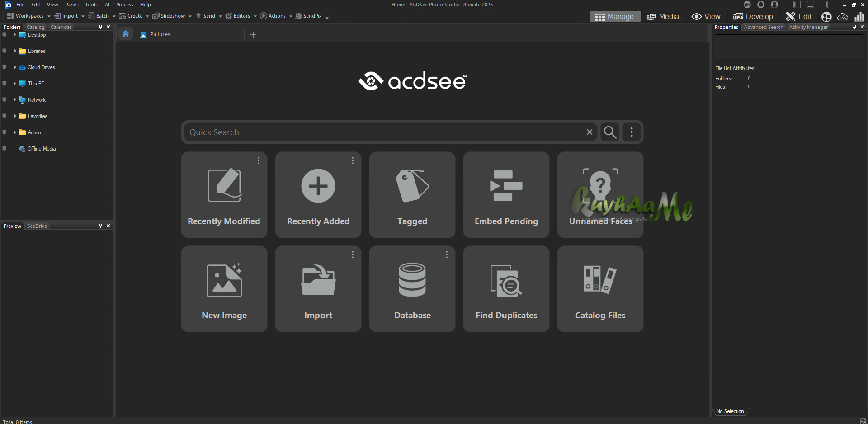The width and height of the screenshot is (868, 424).
Task: Open the Recently Added tile options dots
Action: (353, 160)
